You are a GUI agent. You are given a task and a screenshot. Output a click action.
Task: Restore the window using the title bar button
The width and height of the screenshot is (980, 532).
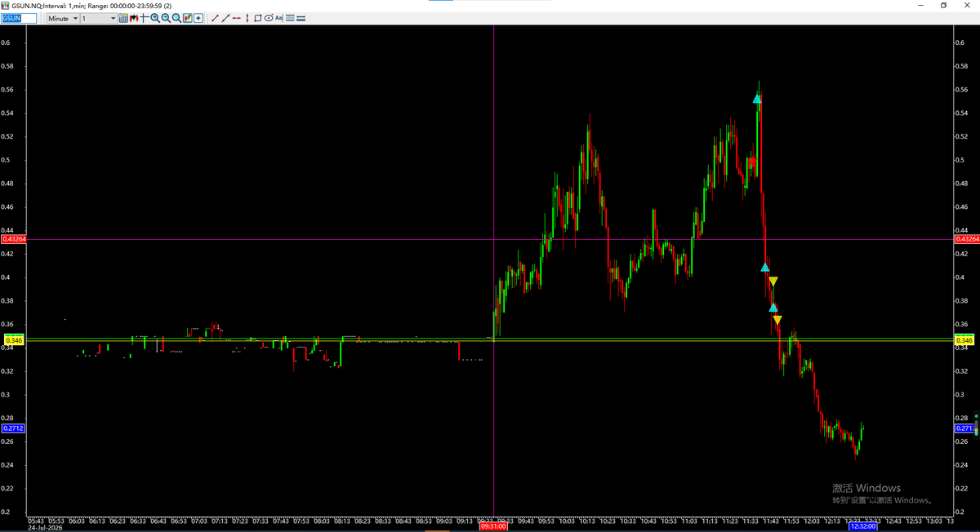pos(943,5)
